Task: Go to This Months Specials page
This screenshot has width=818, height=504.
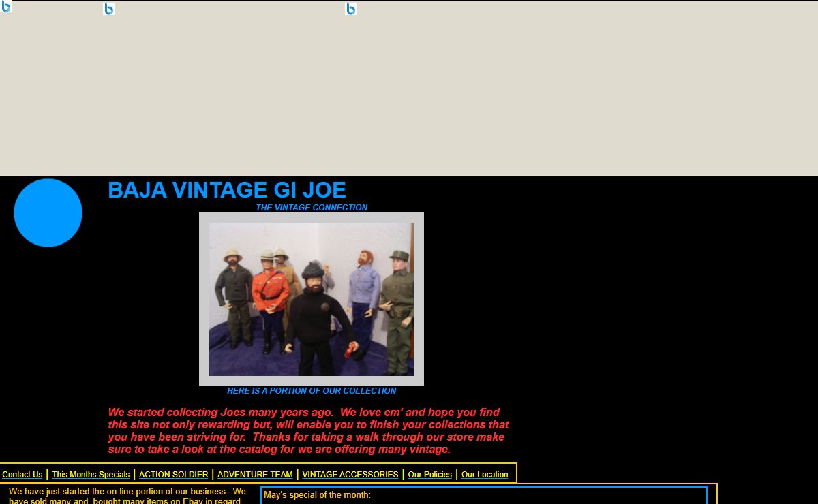Action: 91,475
